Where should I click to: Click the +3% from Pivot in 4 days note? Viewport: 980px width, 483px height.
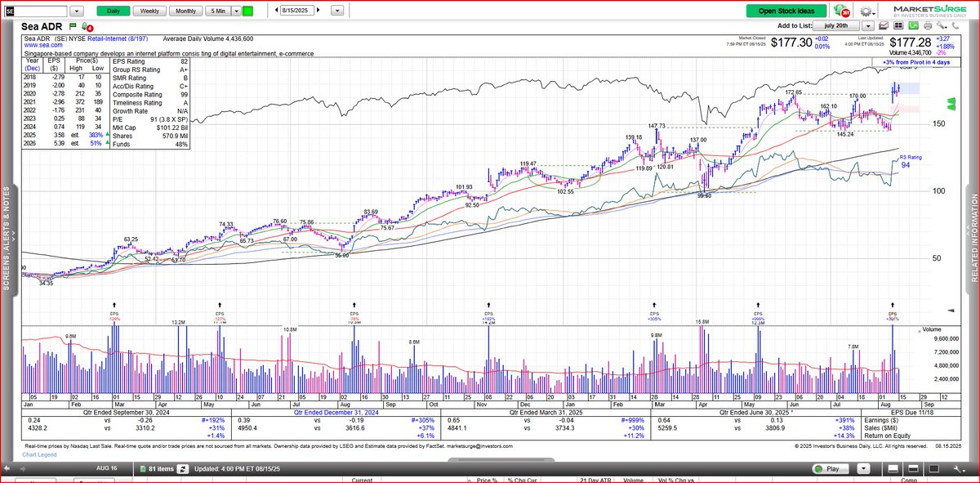916,62
